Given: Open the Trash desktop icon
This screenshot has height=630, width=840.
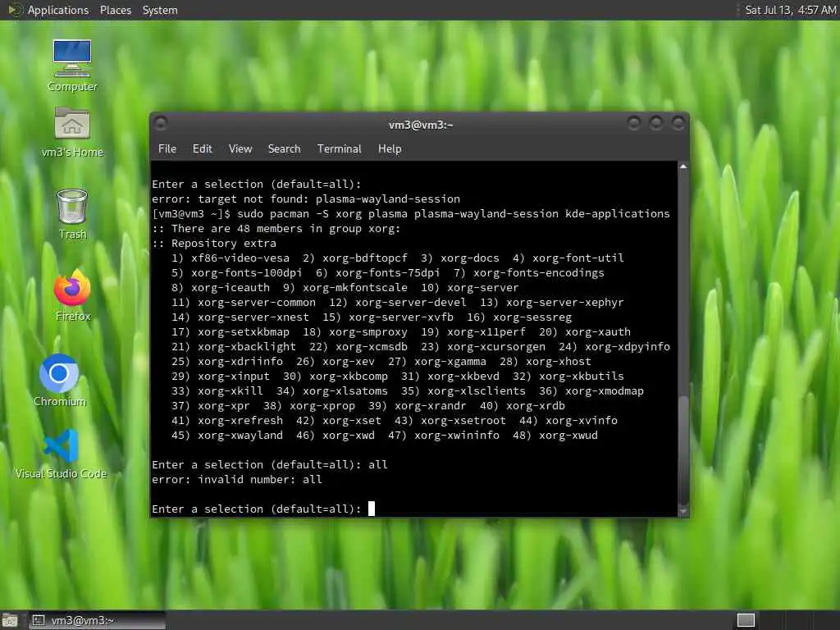Looking at the screenshot, I should [x=72, y=214].
